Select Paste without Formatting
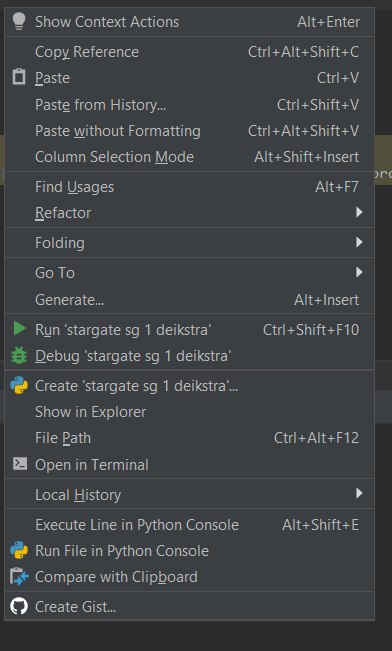The image size is (392, 651). [x=189, y=131]
